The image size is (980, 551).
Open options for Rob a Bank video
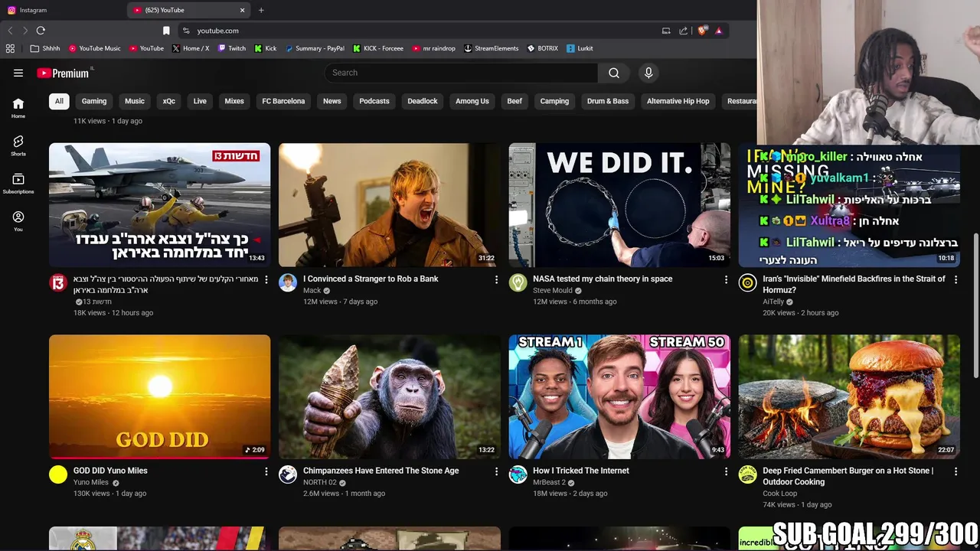pos(496,279)
